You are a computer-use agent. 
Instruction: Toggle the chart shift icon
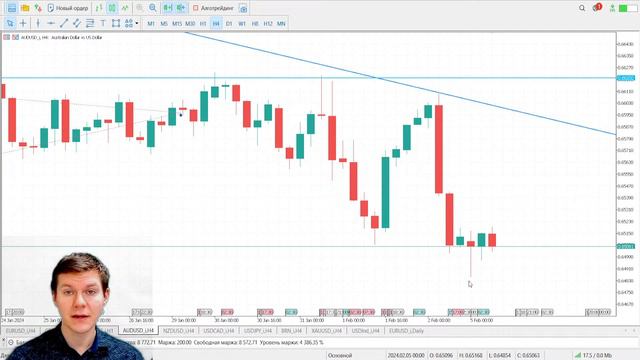pyautogui.click(x=180, y=8)
